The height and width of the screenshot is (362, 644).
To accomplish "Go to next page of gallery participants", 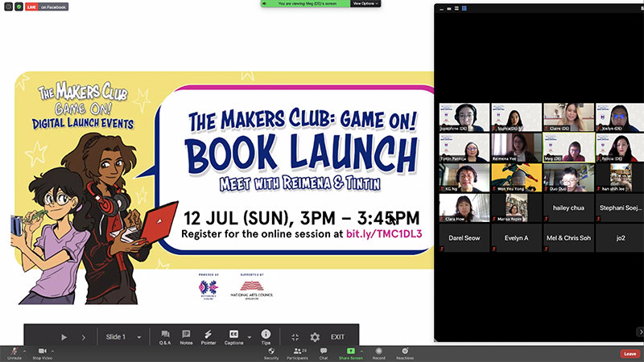I will [x=640, y=331].
